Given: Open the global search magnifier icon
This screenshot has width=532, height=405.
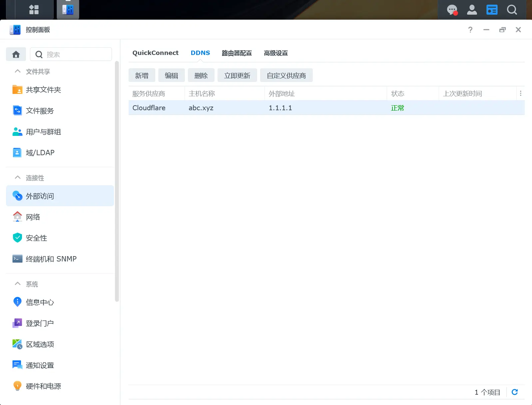Looking at the screenshot, I should (512, 10).
